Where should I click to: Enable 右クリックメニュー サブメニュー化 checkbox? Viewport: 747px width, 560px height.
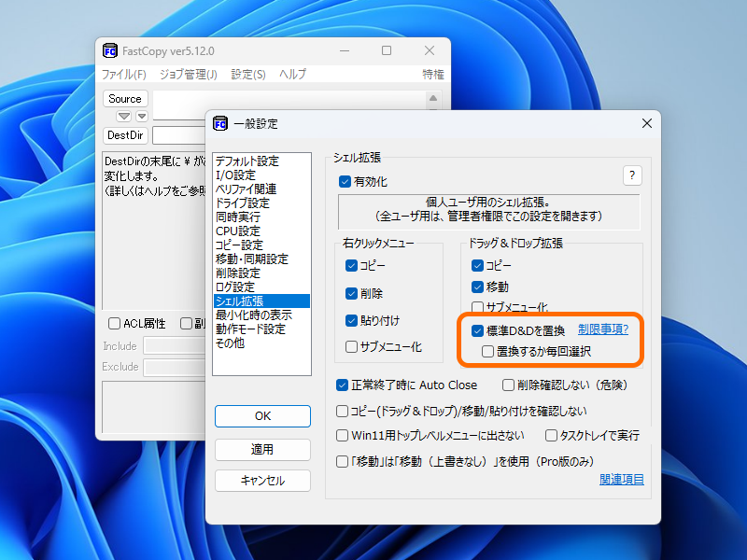[351, 346]
